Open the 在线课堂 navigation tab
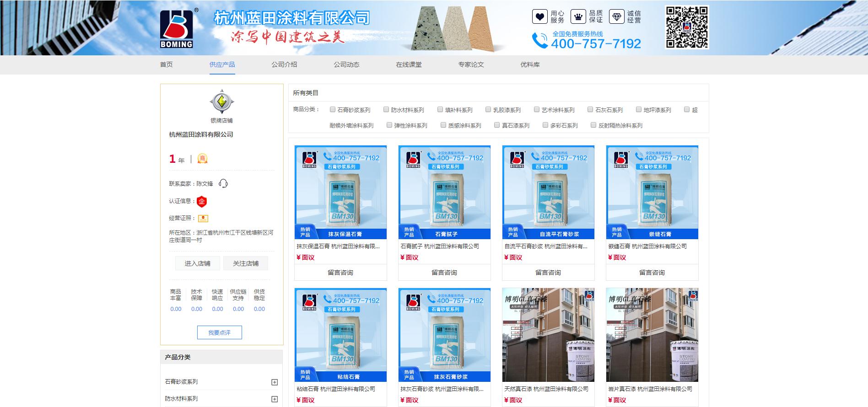Viewport: 868px width, 407px height. click(409, 64)
